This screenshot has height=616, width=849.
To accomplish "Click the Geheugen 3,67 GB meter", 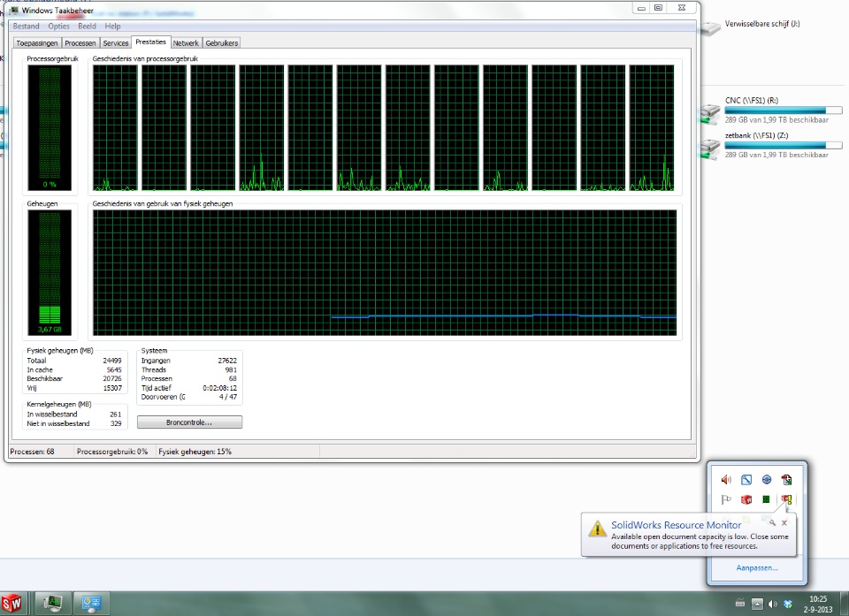I will (50, 273).
